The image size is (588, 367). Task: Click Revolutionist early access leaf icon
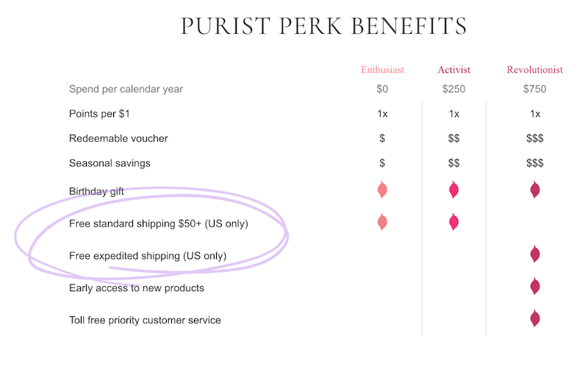(x=535, y=287)
